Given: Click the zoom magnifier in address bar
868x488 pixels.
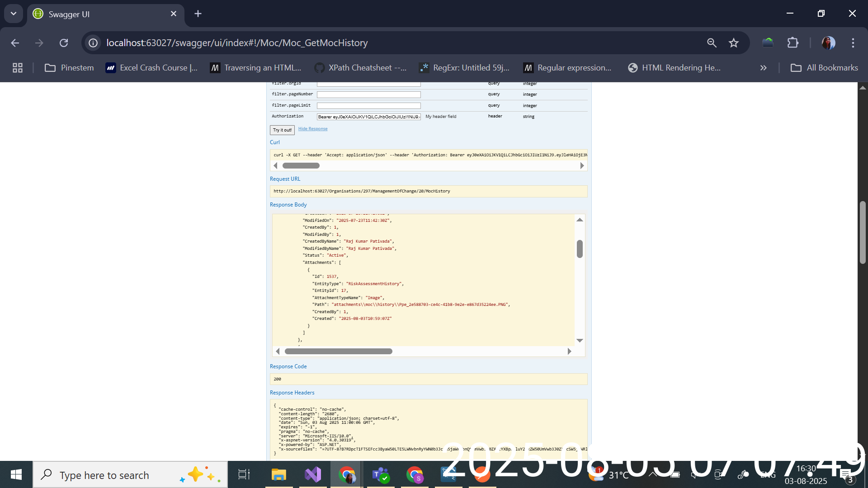Looking at the screenshot, I should tap(712, 43).
